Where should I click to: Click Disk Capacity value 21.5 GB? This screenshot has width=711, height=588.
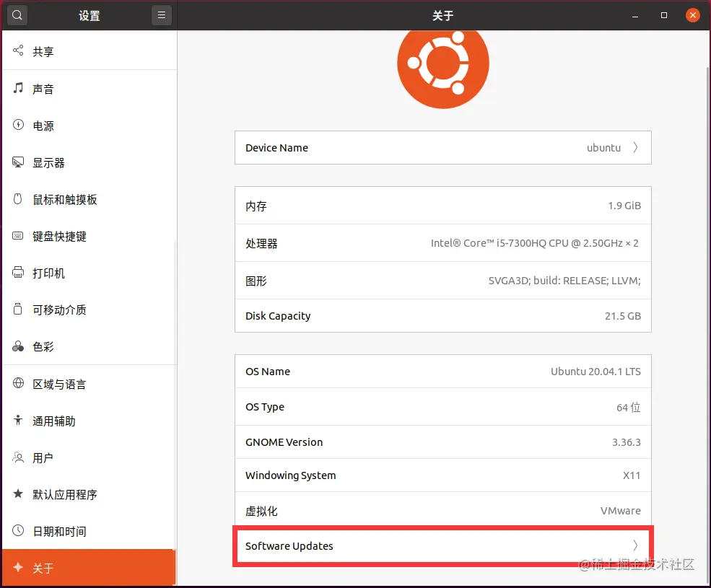click(x=623, y=316)
